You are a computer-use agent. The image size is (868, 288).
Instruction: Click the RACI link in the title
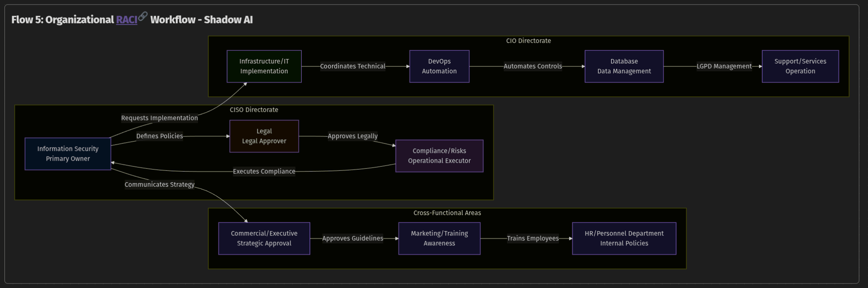[126, 20]
